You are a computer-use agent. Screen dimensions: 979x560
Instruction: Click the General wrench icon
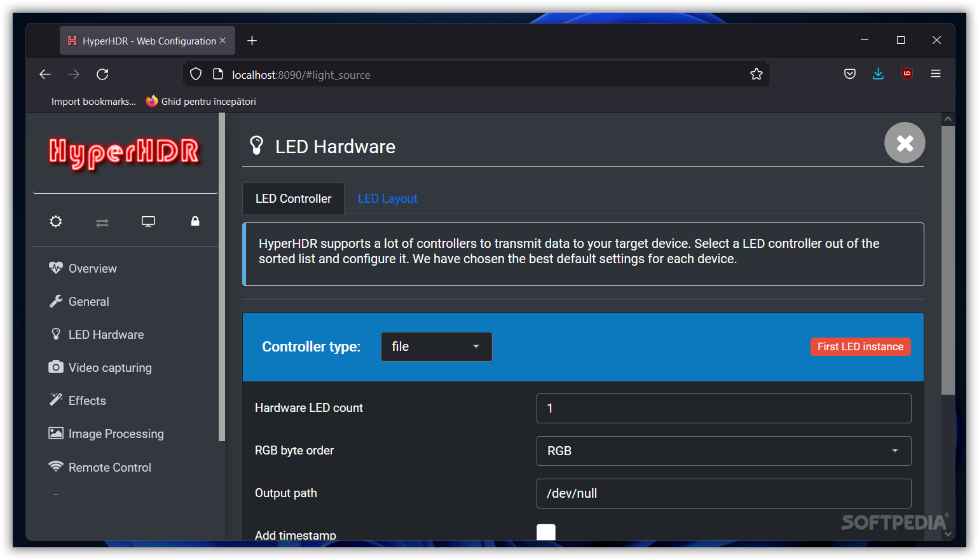[x=56, y=301]
